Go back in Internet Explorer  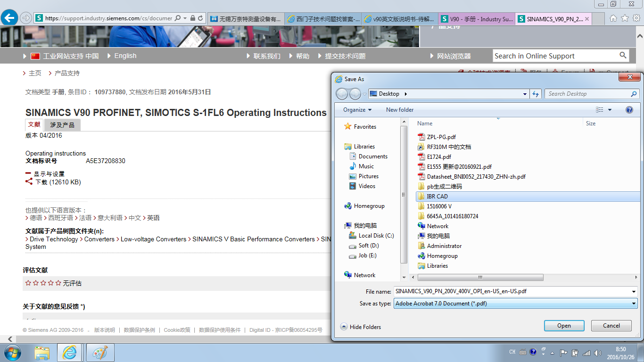[x=9, y=18]
